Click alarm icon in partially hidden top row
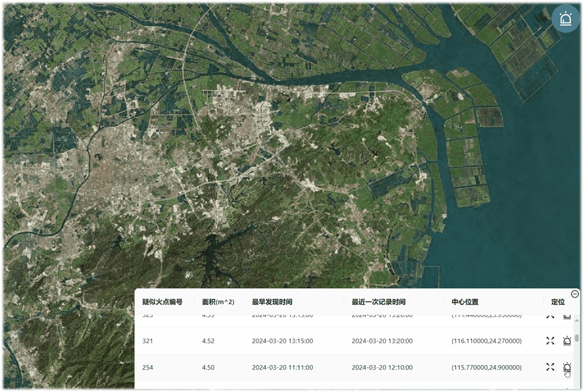The image size is (584, 392). (x=567, y=316)
